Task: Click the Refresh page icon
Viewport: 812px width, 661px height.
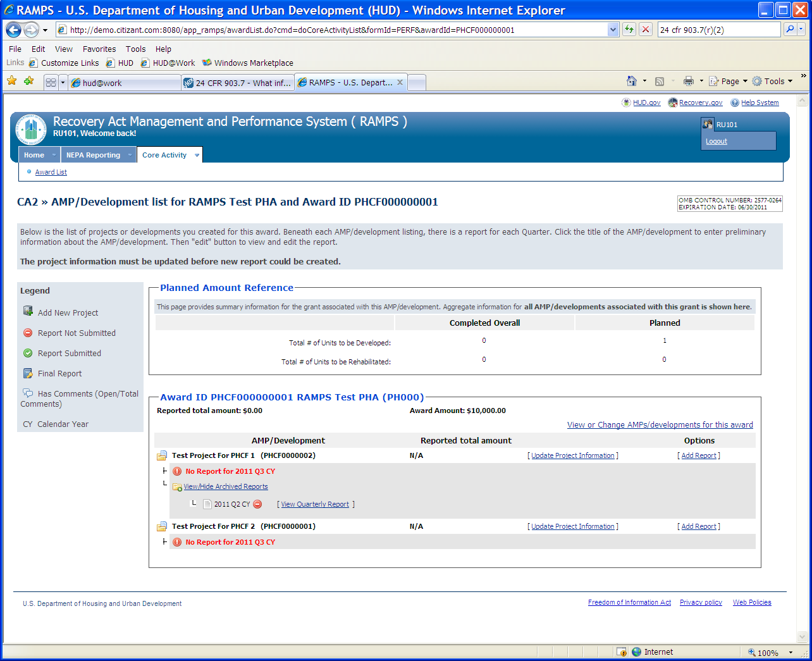Action: pyautogui.click(x=629, y=30)
